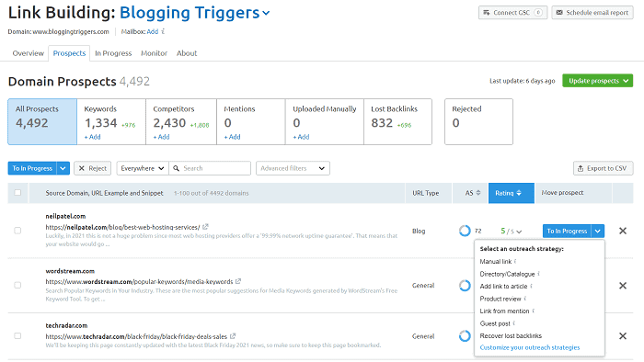
Task: Expand top To In Progress arrow dropdown
Action: click(63, 168)
